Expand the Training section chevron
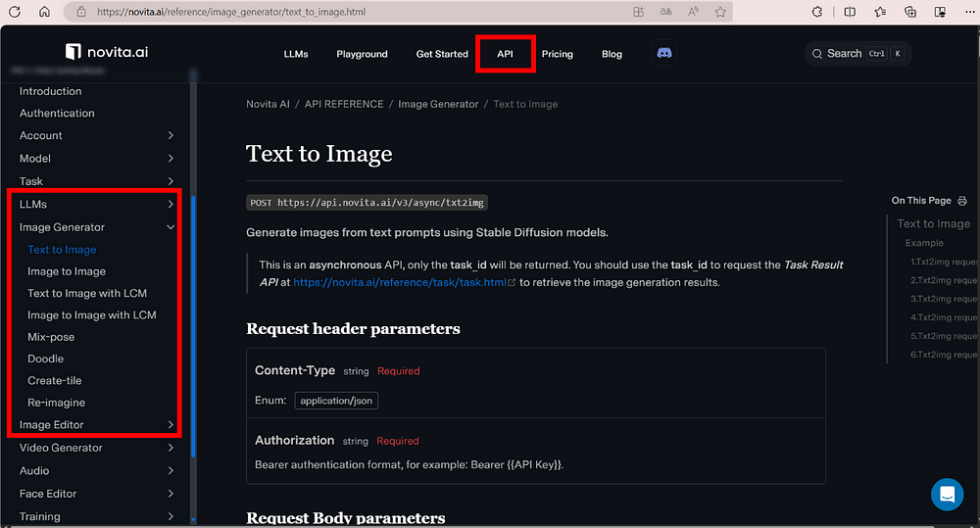 click(171, 517)
